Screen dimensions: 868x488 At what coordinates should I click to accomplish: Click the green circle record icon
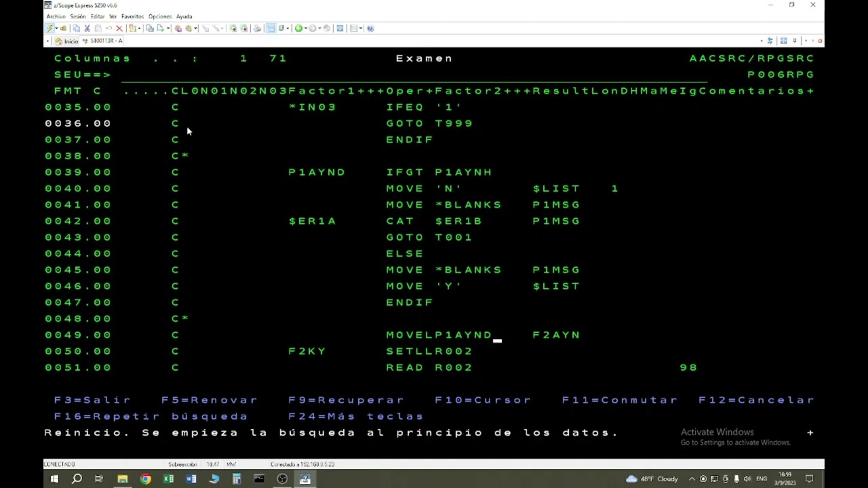pos(298,28)
